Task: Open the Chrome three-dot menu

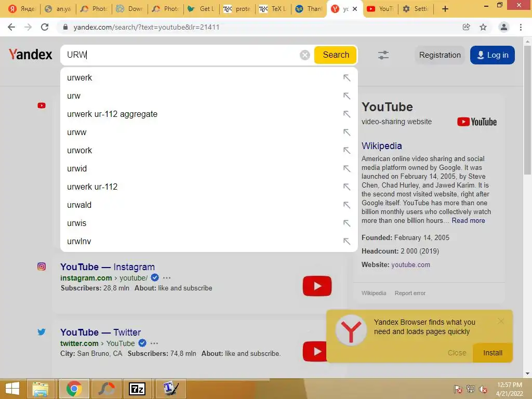Action: 521,27
